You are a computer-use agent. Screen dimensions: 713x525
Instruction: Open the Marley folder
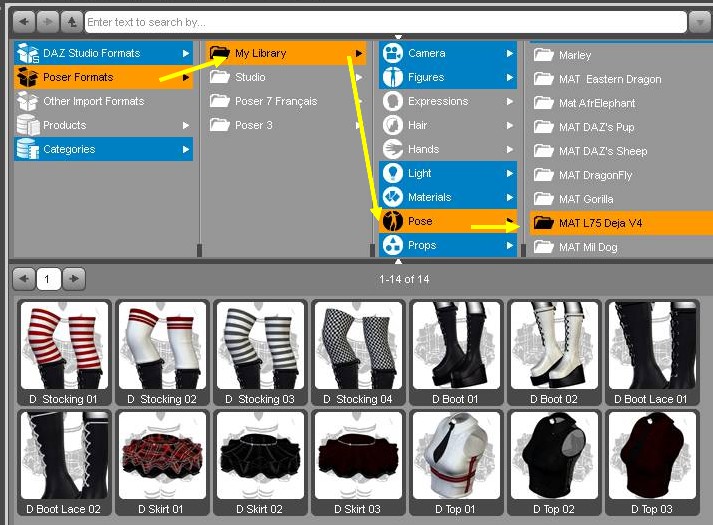[621, 55]
